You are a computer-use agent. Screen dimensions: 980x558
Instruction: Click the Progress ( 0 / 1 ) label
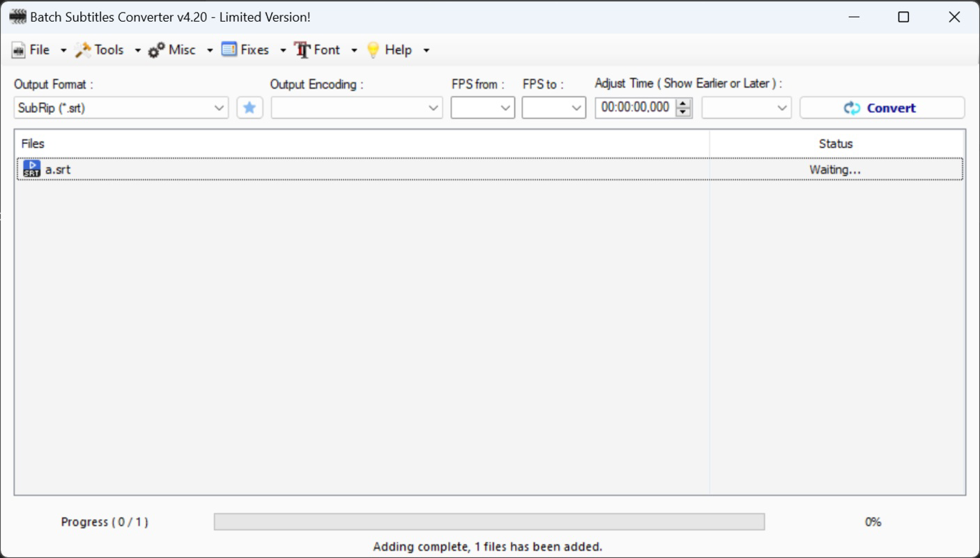point(105,522)
